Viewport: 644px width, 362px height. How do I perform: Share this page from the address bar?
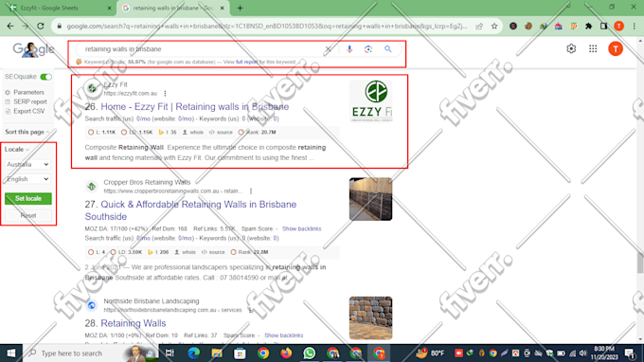pos(479,26)
